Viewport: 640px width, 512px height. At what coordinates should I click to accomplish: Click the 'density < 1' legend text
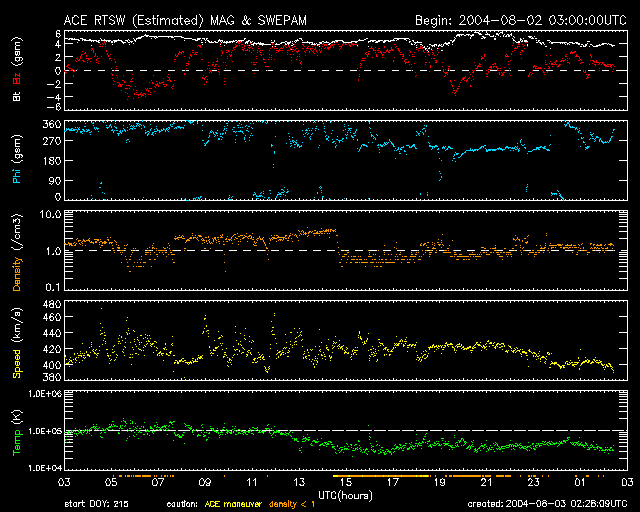point(292,504)
